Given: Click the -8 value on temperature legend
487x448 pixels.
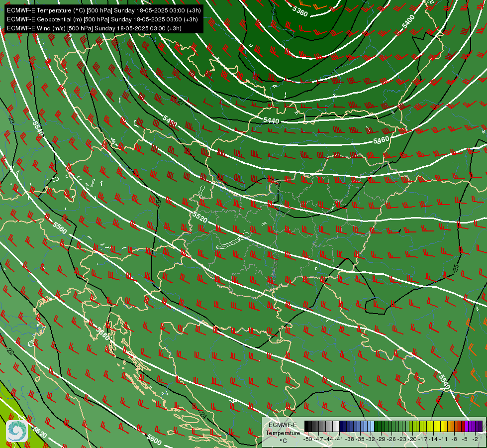Looking at the screenshot, I should pos(454,439).
